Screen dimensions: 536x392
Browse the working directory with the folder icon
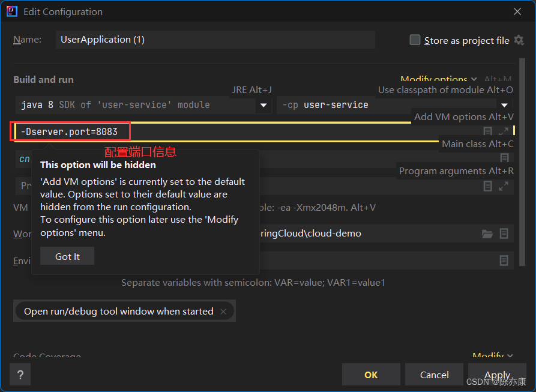point(487,234)
